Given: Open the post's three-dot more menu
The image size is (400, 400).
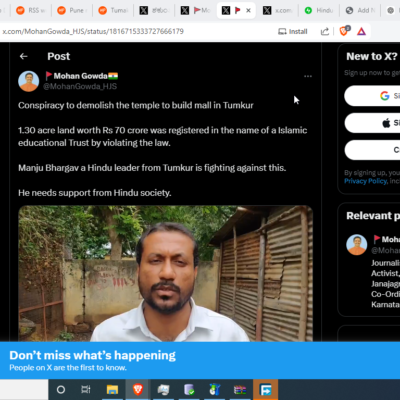Looking at the screenshot, I should tap(308, 76).
